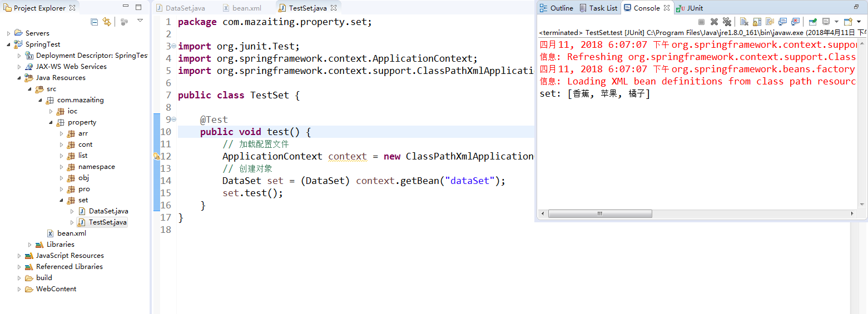Collapse the src folder arrow

[30, 89]
